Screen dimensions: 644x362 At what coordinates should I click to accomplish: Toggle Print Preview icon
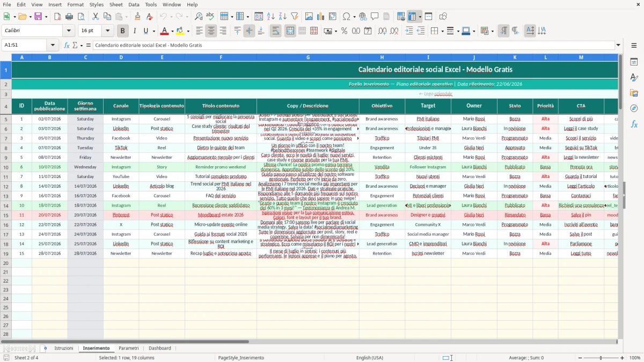[x=80, y=17]
